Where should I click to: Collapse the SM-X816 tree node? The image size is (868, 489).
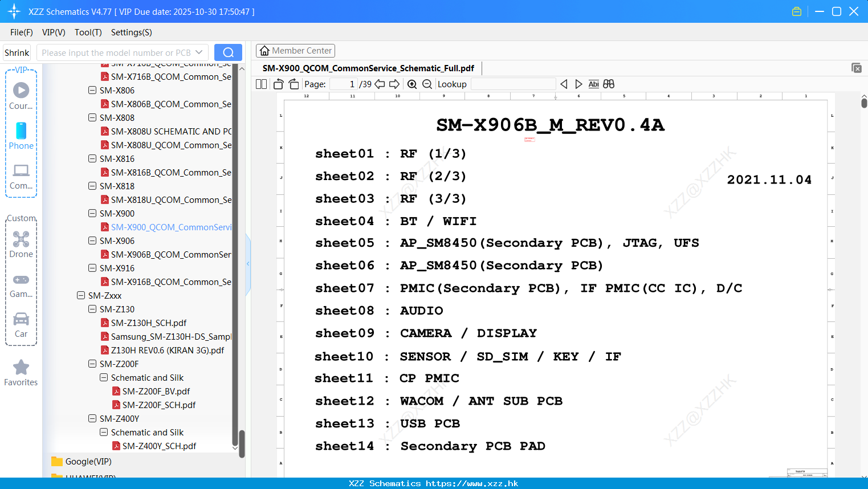[92, 158]
